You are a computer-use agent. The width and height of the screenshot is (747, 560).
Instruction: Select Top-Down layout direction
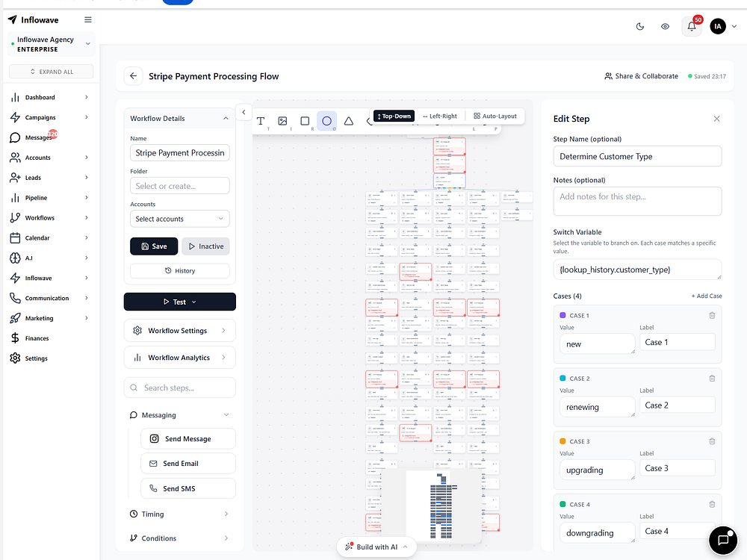coord(394,116)
